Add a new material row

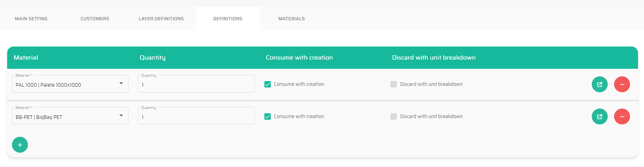point(20,145)
